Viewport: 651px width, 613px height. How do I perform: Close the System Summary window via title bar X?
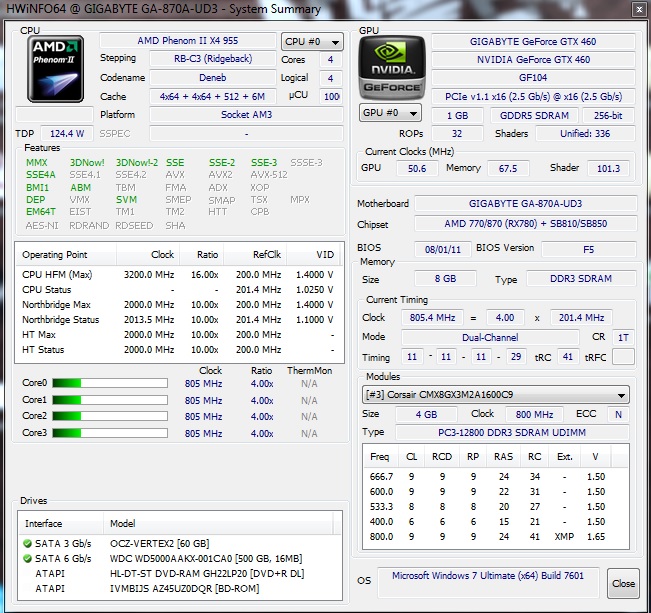pos(639,10)
